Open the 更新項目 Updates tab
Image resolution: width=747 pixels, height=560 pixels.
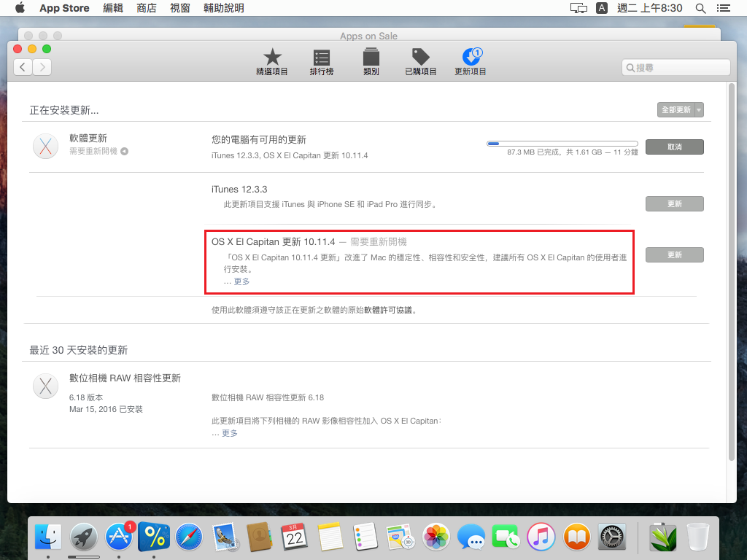click(471, 62)
